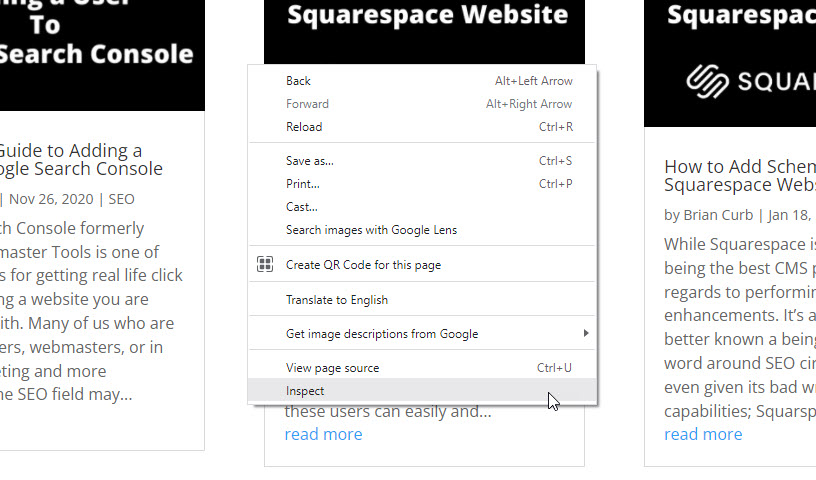Choose Save as... from the context menu
The height and width of the screenshot is (480, 816).
point(422,161)
